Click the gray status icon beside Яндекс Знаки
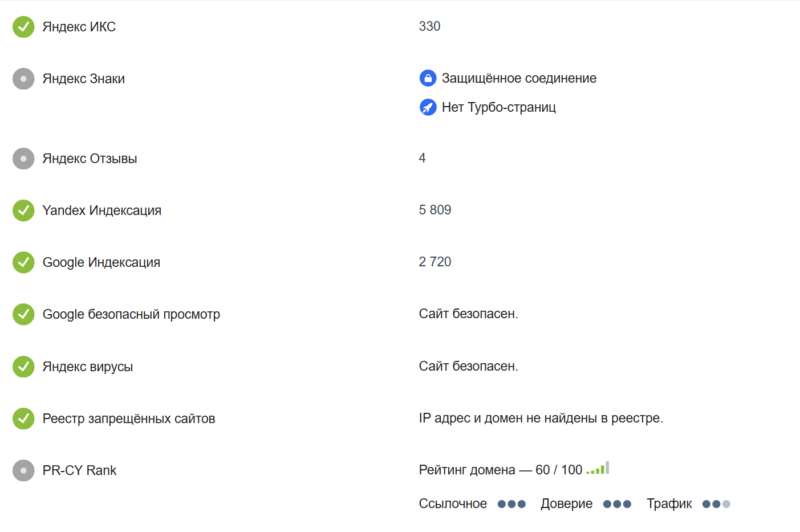800x532 pixels. click(x=23, y=79)
